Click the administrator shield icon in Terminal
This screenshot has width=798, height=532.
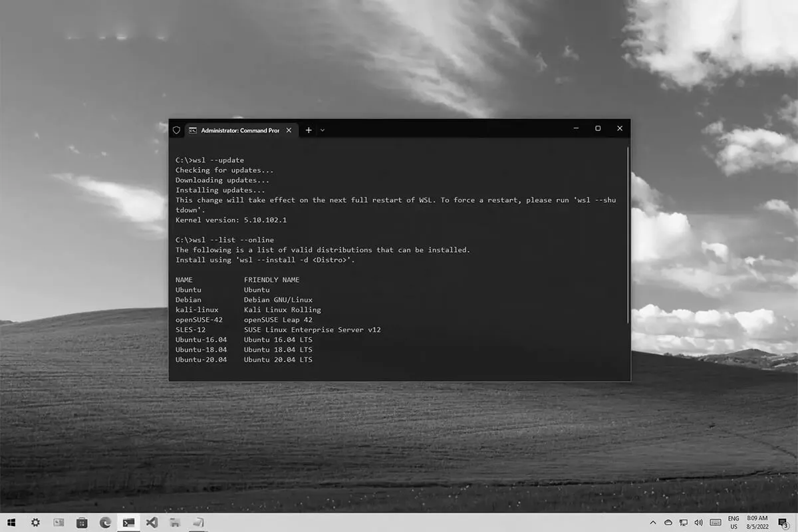176,130
